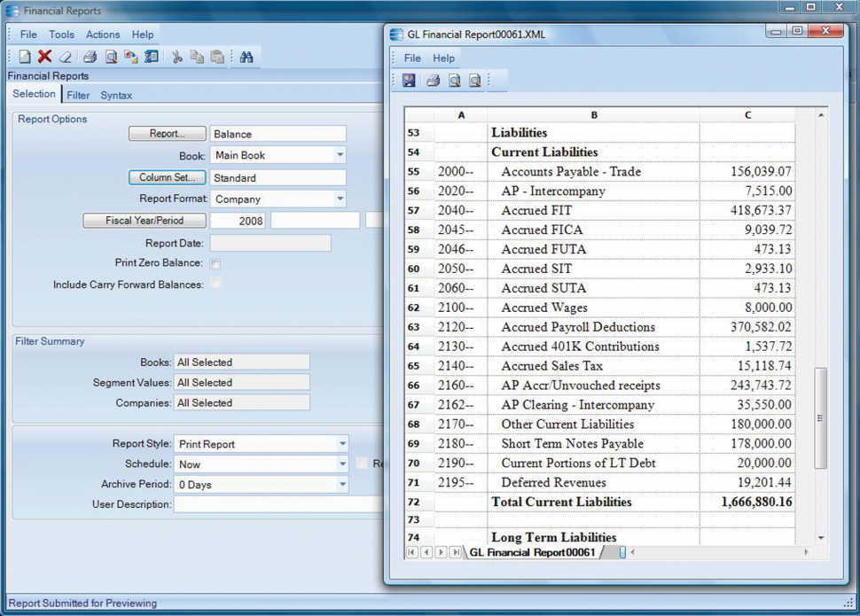
Task: Save the GL report using the floppy disk icon
Action: (x=409, y=81)
